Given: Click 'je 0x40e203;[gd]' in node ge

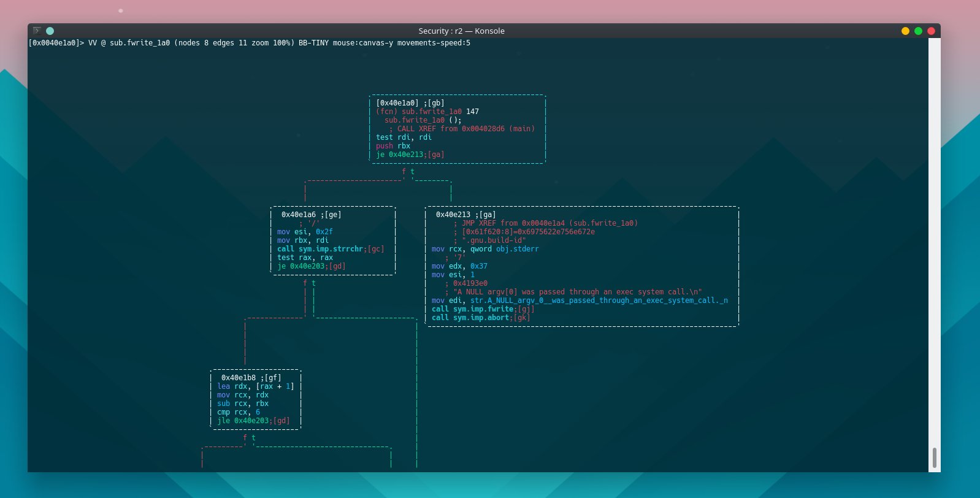Looking at the screenshot, I should (x=312, y=266).
